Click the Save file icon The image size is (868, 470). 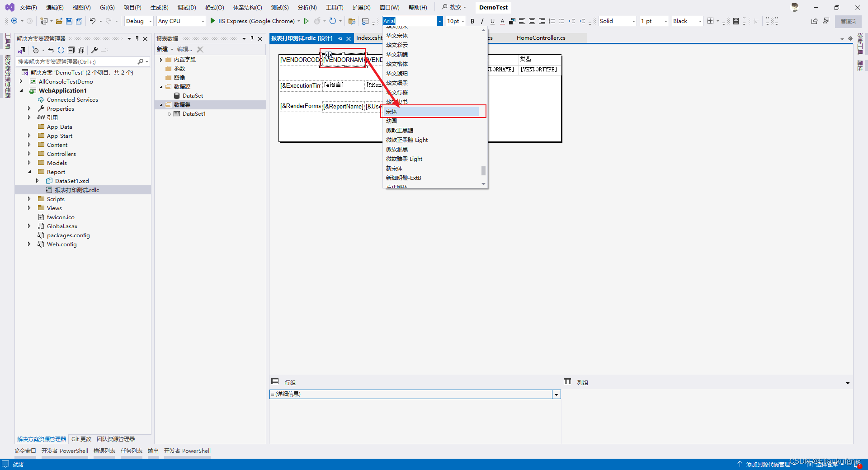point(69,21)
